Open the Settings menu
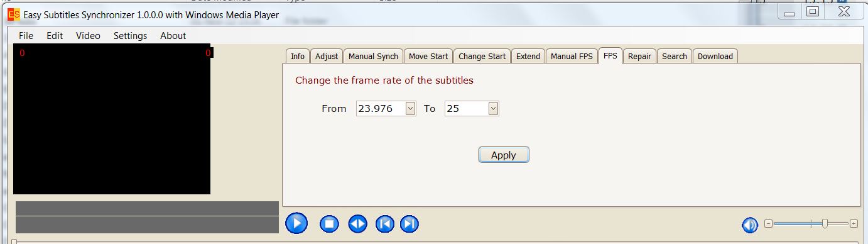The height and width of the screenshot is (244, 868). point(130,36)
